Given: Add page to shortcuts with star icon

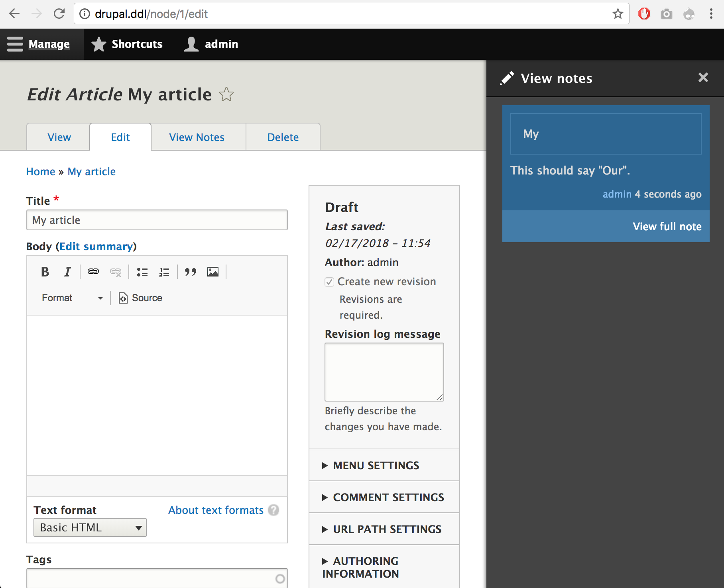Looking at the screenshot, I should [226, 94].
